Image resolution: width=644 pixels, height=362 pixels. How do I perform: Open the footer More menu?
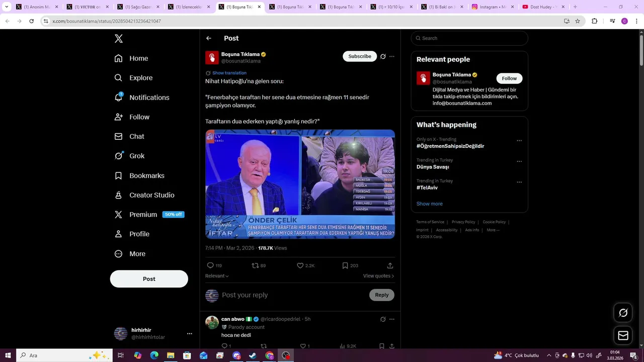pos(493,230)
